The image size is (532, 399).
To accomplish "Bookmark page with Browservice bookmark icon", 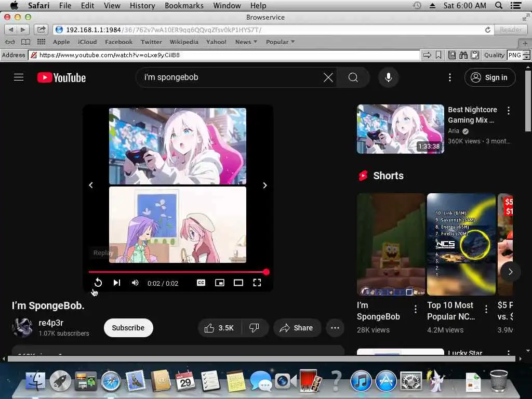I will point(438,55).
